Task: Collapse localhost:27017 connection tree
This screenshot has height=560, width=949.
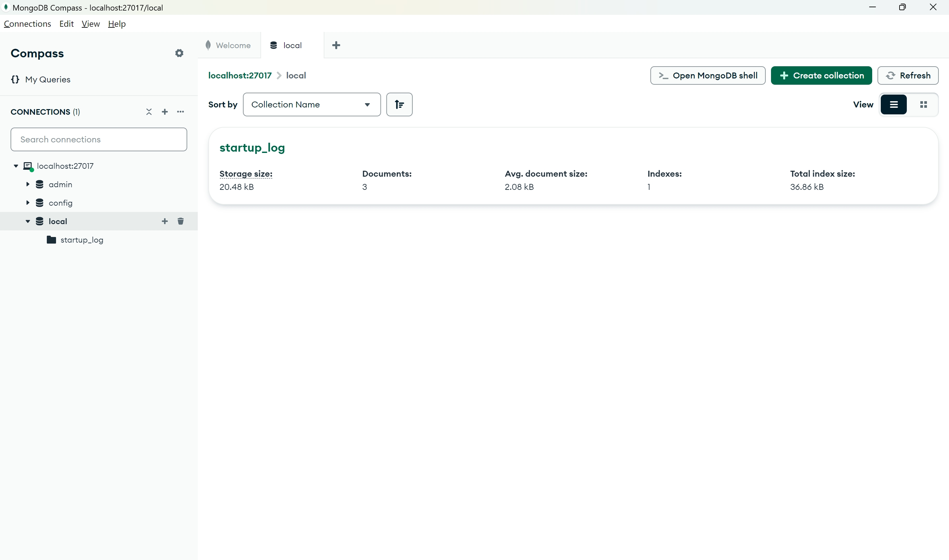Action: tap(16, 166)
